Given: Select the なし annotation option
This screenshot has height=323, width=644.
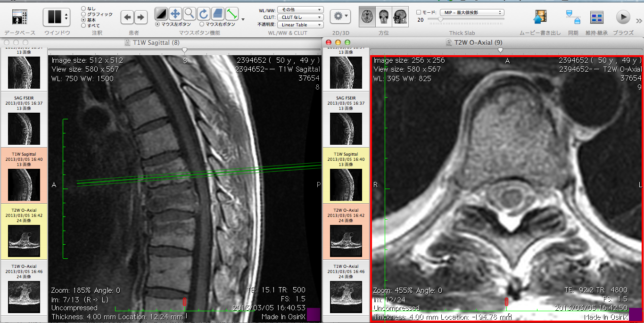Looking at the screenshot, I should (x=83, y=8).
